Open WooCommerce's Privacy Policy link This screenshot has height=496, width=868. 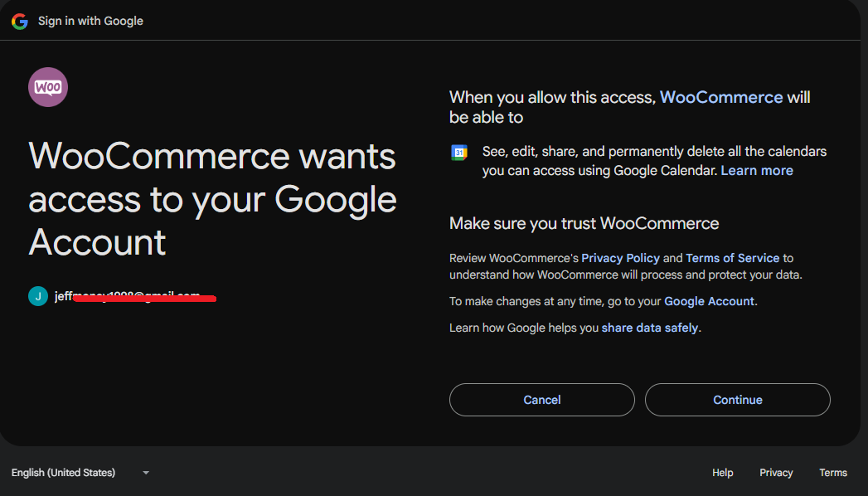coord(621,258)
